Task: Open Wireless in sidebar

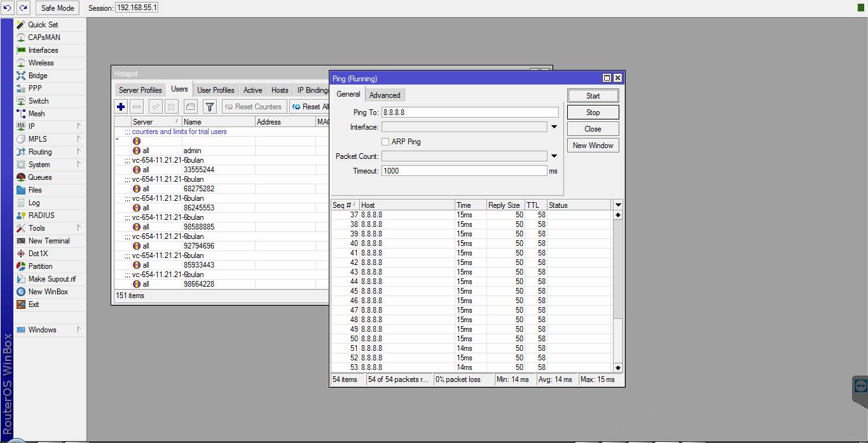Action: [41, 63]
